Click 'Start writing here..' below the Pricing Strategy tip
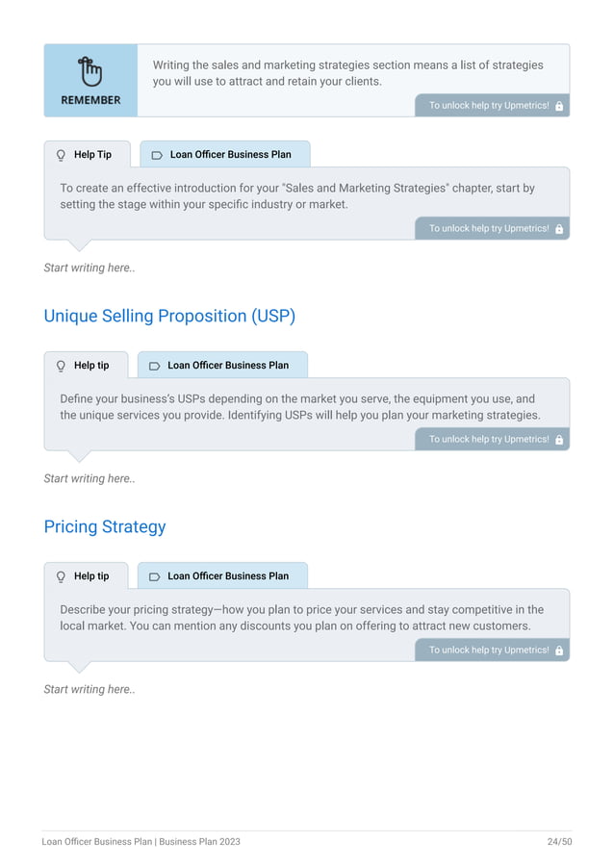This screenshot has width=614, height=868. tap(90, 689)
